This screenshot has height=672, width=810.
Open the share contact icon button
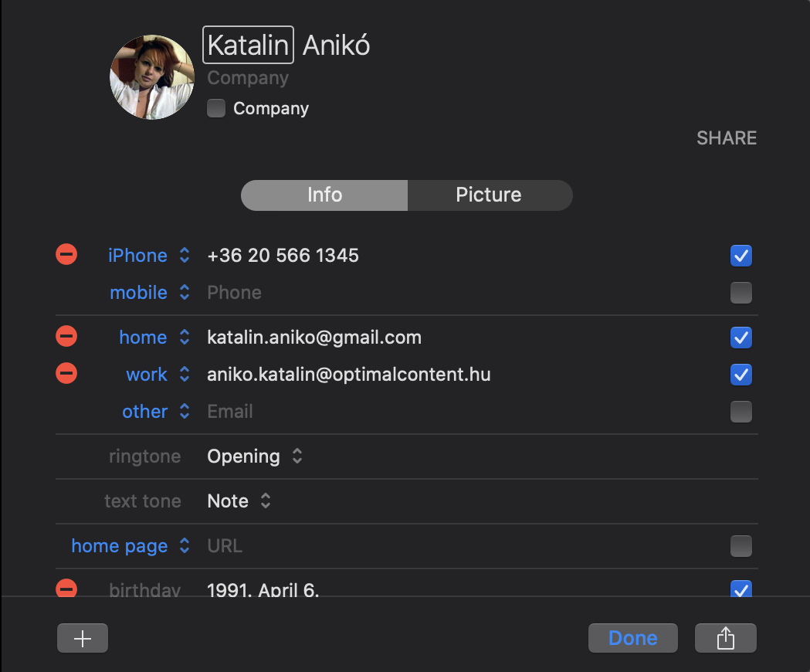tap(725, 638)
